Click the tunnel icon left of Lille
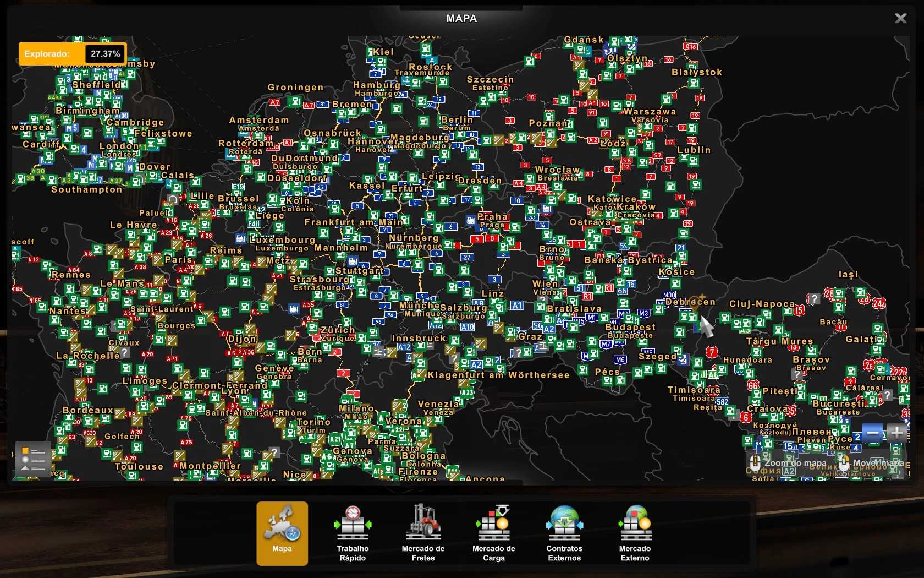 [x=173, y=199]
